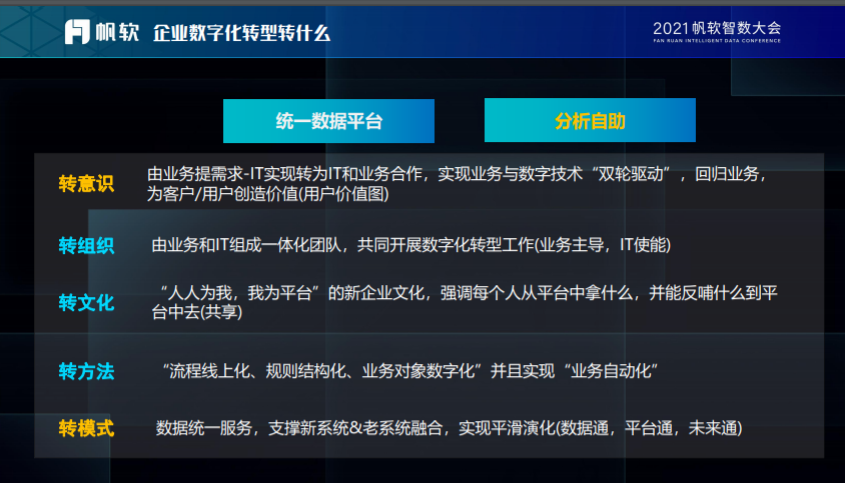Select the 转文化 heading

point(87,303)
